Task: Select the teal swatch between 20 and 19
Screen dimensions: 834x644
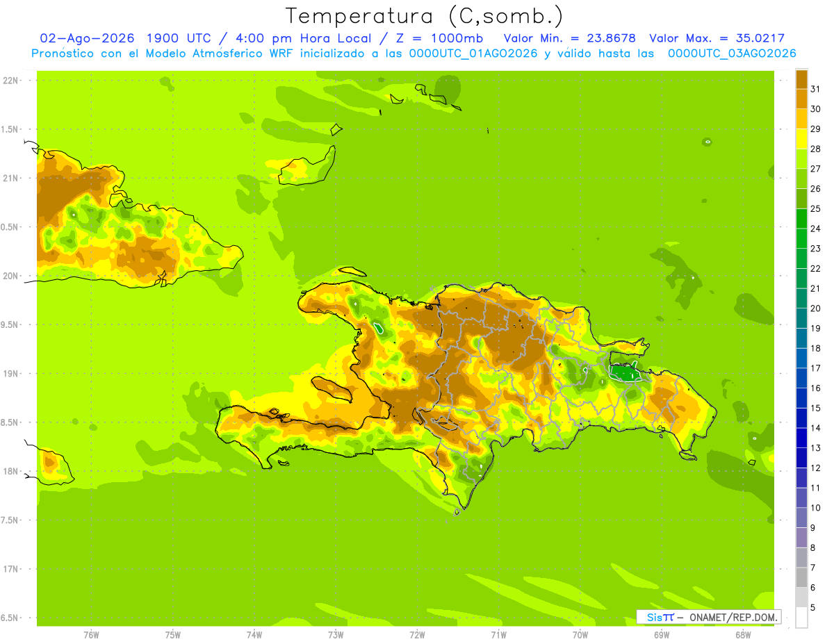Action: (x=801, y=318)
